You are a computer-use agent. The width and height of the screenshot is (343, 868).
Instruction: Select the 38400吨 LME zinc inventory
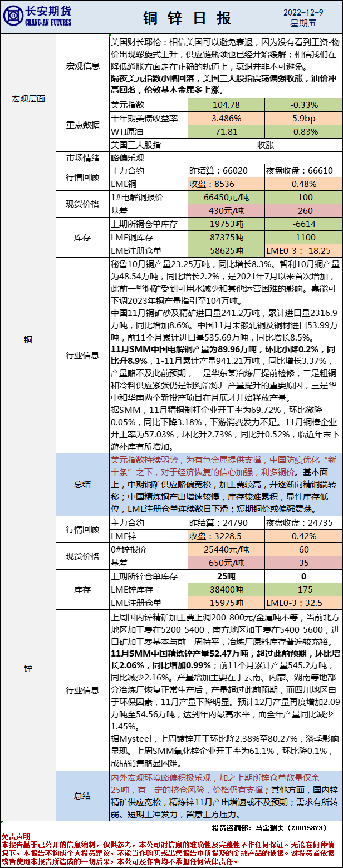226,590
